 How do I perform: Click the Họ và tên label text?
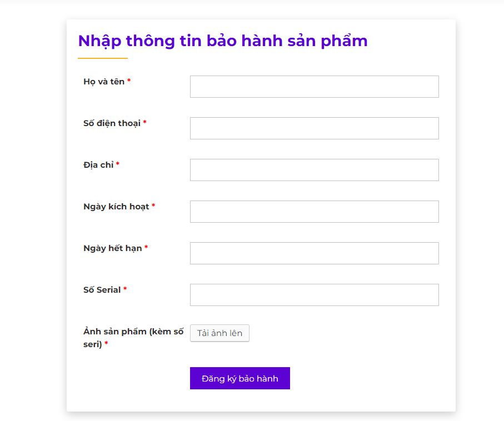104,82
